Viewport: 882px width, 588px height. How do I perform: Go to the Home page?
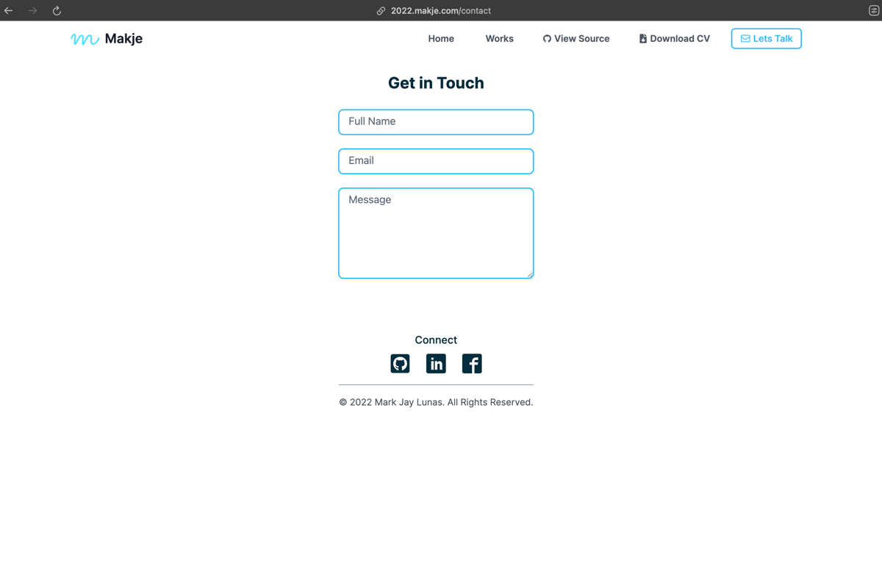(441, 38)
